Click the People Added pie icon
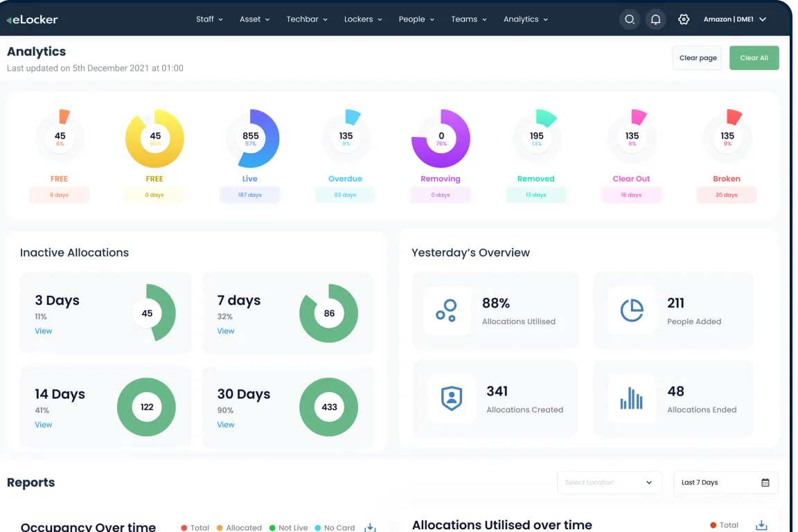Viewport: 798px width, 532px height. coord(631,310)
